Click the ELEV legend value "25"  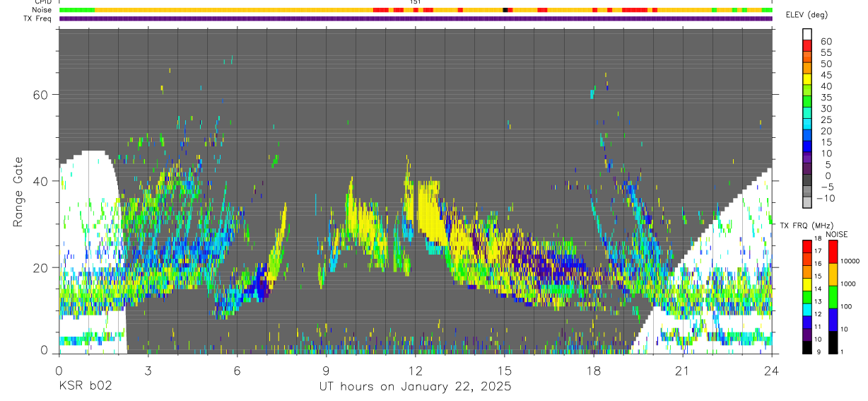coord(826,120)
